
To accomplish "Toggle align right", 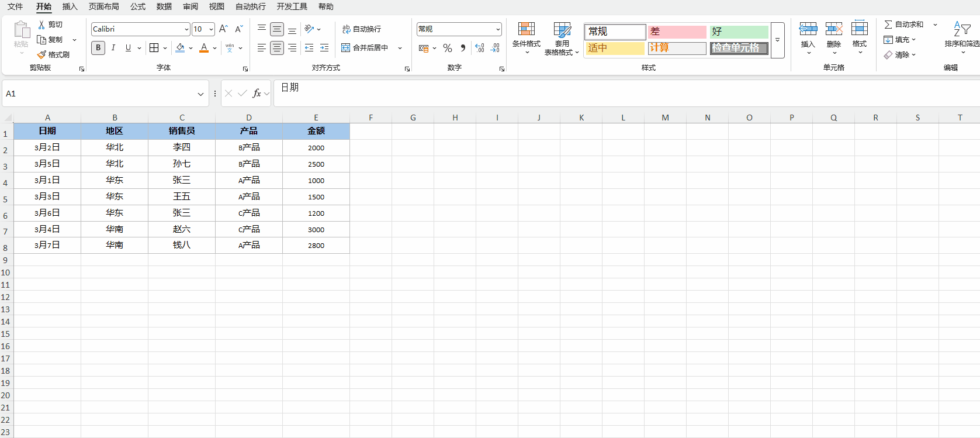I will tap(292, 48).
